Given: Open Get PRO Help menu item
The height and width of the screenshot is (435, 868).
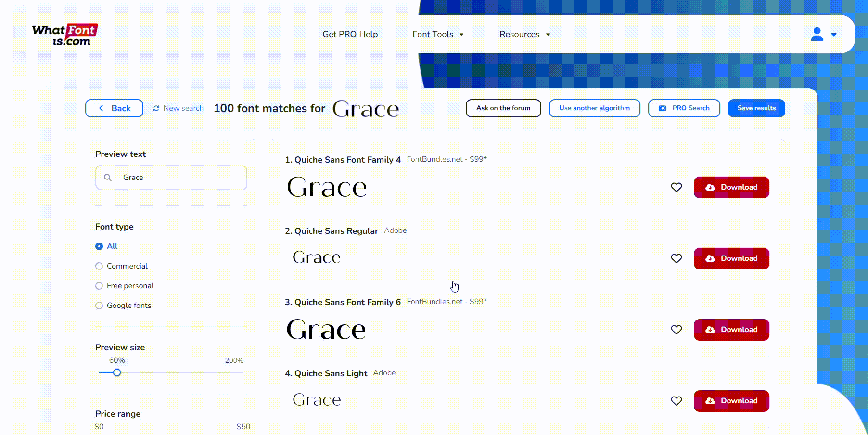Looking at the screenshot, I should pyautogui.click(x=350, y=34).
